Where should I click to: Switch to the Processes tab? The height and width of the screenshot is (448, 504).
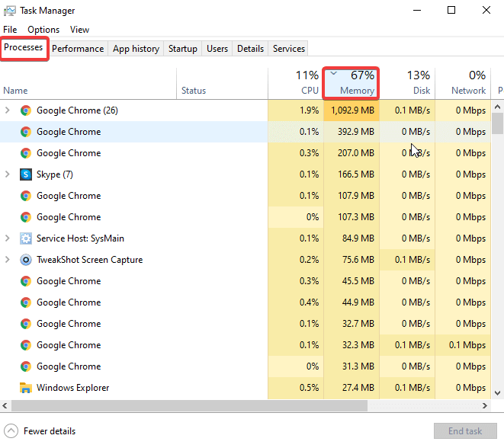pos(24,47)
